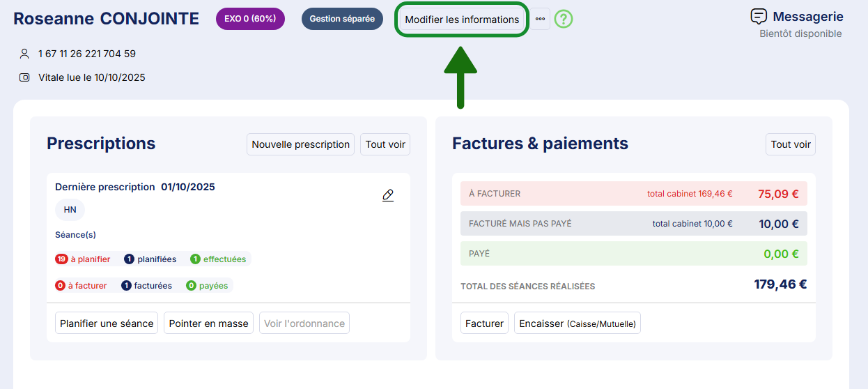
Task: Click Encaisser (Caisse/Mutuelle) button
Action: tap(577, 323)
